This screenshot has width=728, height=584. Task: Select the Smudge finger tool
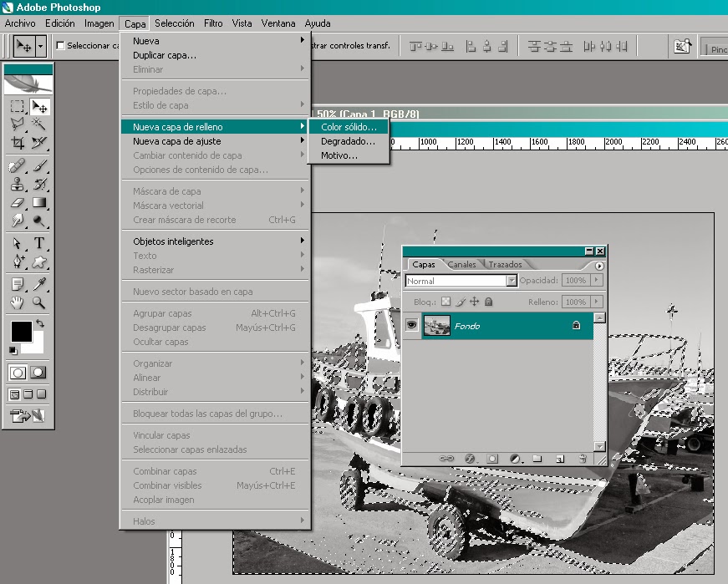[x=18, y=220]
